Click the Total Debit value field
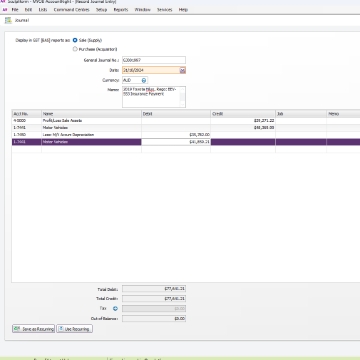 [x=154, y=289]
